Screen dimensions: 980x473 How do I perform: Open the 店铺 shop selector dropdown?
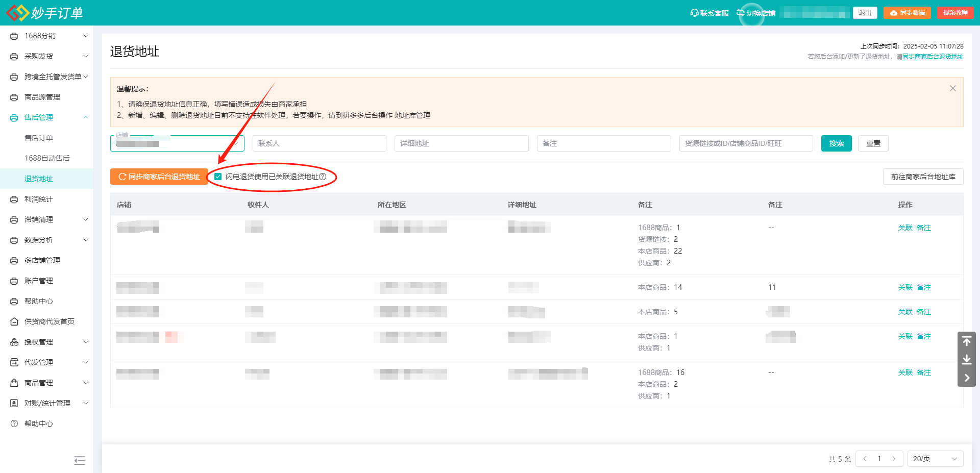(x=177, y=143)
